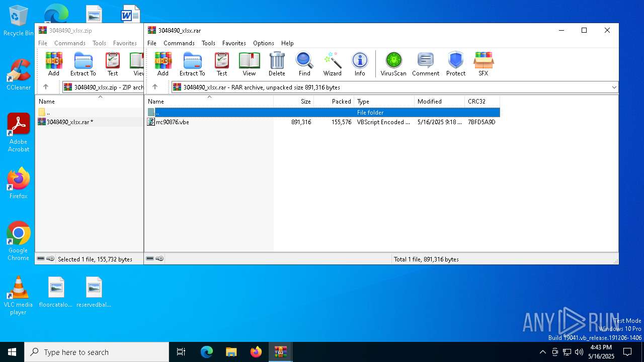Select parent folder entry in zip window
Screen dimensions: 644x362
click(90, 113)
